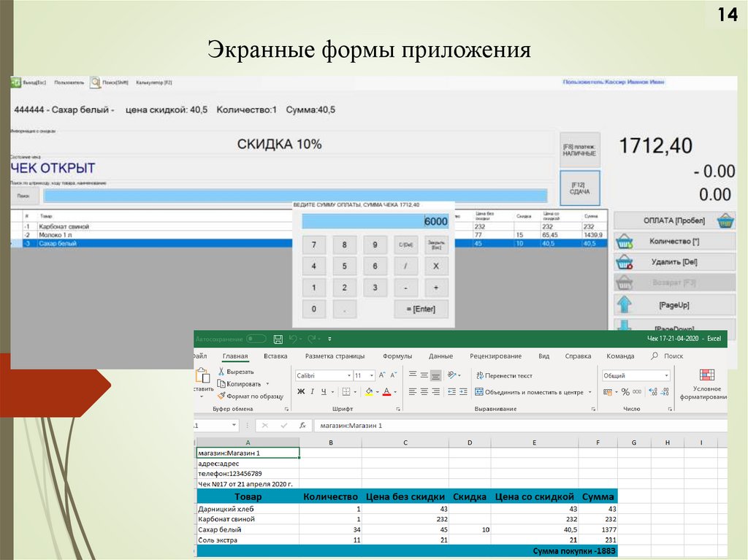Click the Перенести текст command
748x560 pixels.
point(504,376)
